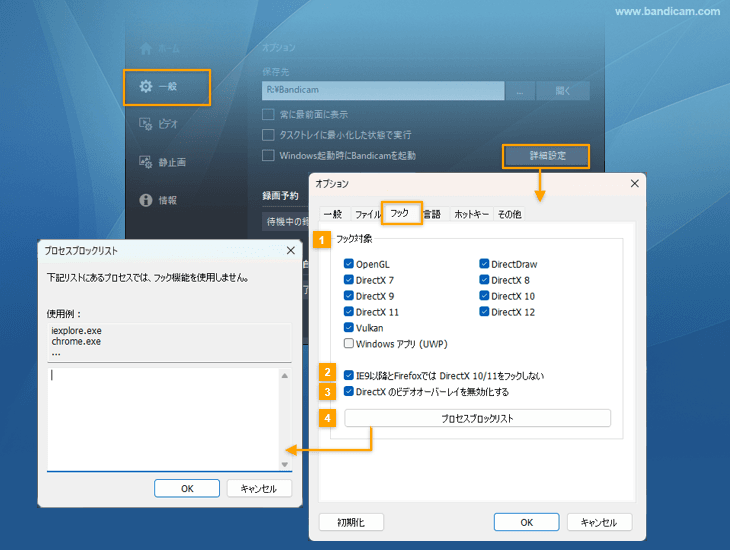This screenshot has width=730, height=550.
Task: Close the プロセスブロックリスト window with X
Action: [291, 250]
